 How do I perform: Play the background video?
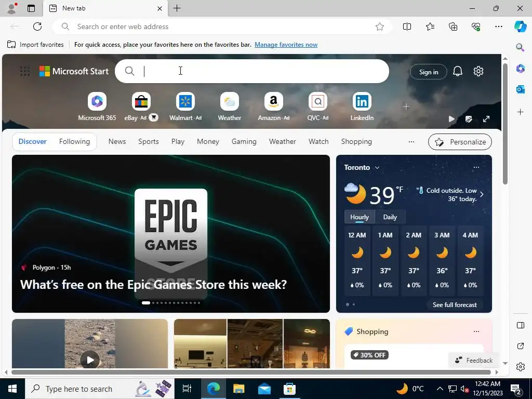click(451, 119)
